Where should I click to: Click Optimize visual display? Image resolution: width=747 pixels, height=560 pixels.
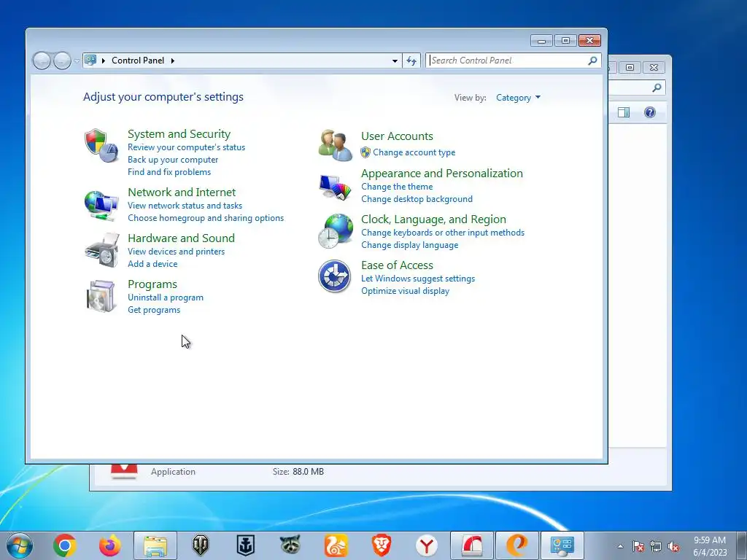(x=405, y=291)
